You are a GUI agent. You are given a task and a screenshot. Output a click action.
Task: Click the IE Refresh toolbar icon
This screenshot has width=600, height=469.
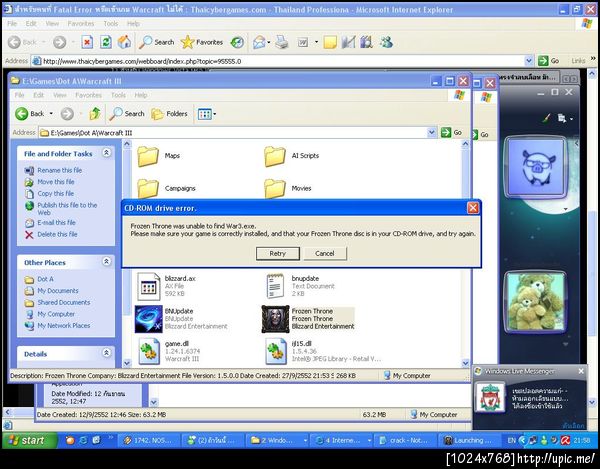coord(106,42)
